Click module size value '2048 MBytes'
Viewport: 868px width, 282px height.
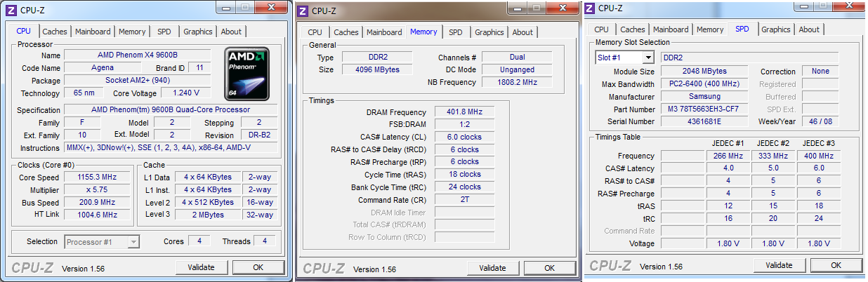point(704,71)
